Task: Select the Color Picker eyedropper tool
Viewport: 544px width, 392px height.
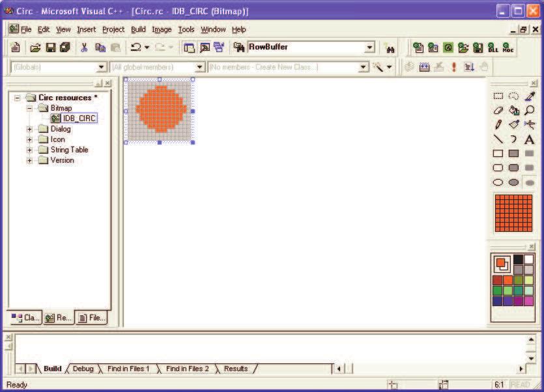Action: point(530,96)
